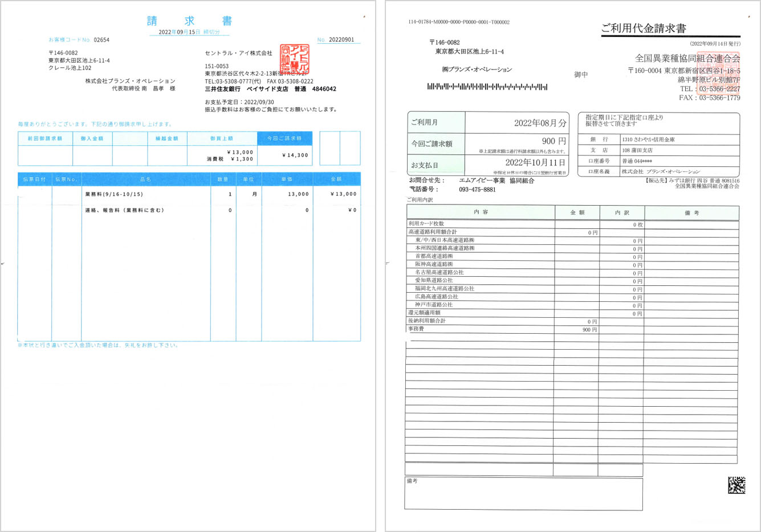Click the reference code 114-01784-M0000-0000-P0000-0001-T000002
The height and width of the screenshot is (532, 761).
459,22
